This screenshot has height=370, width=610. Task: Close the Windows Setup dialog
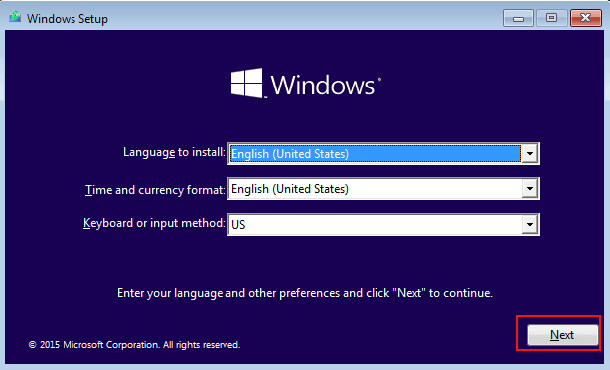[x=585, y=18]
